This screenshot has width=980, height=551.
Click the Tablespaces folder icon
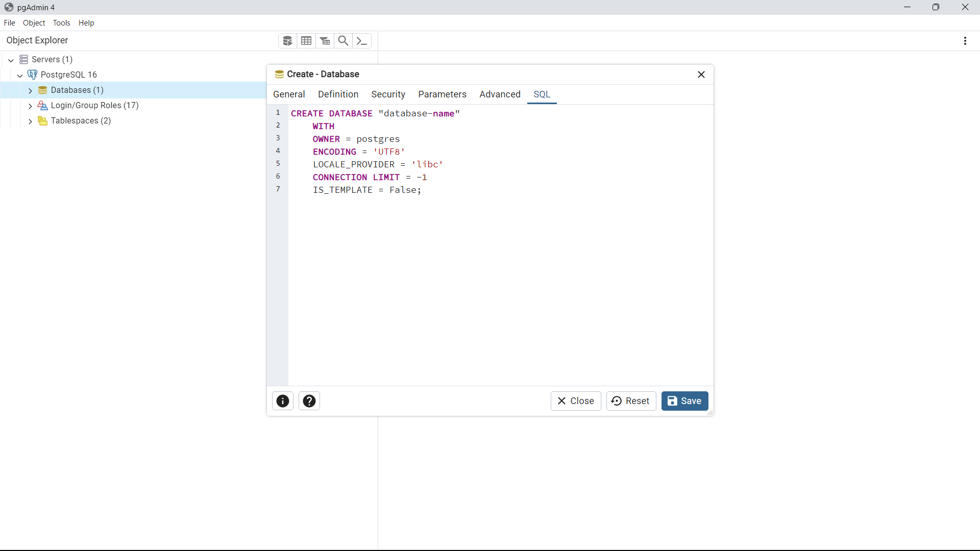(43, 121)
